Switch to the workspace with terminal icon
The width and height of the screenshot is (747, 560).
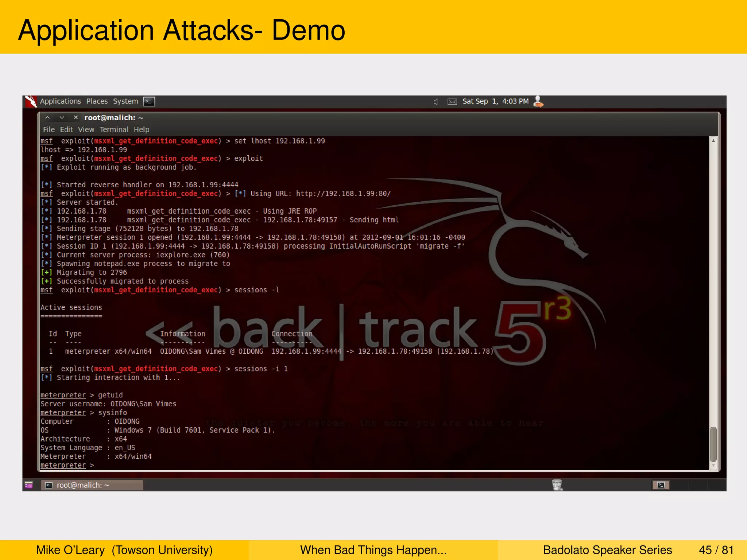(661, 485)
